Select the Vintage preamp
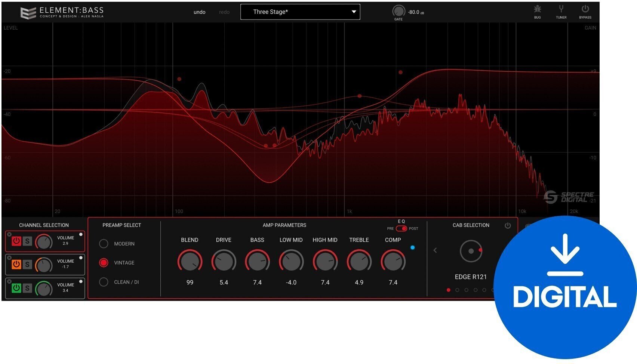This screenshot has height=364, width=637. (104, 263)
